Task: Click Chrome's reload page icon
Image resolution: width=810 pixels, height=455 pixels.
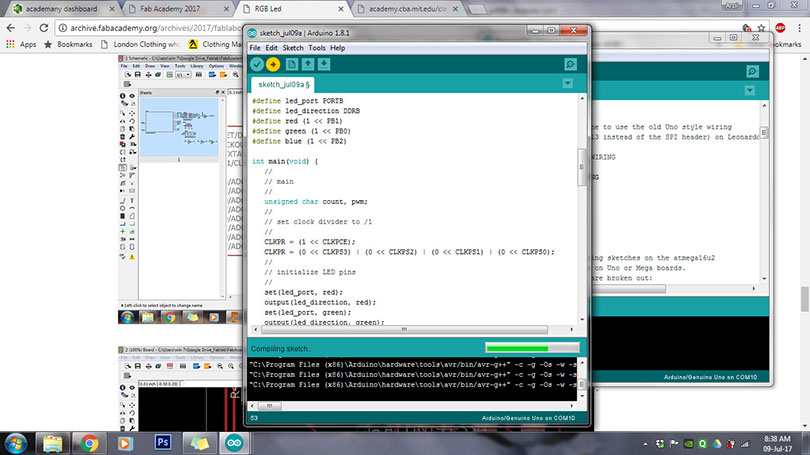Action: click(44, 28)
